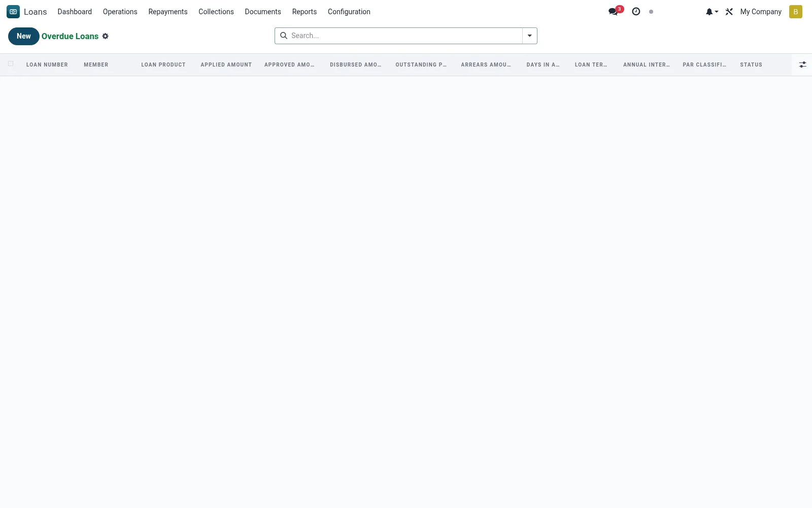
Task: Open the debug tools wrench icon
Action: tap(729, 12)
